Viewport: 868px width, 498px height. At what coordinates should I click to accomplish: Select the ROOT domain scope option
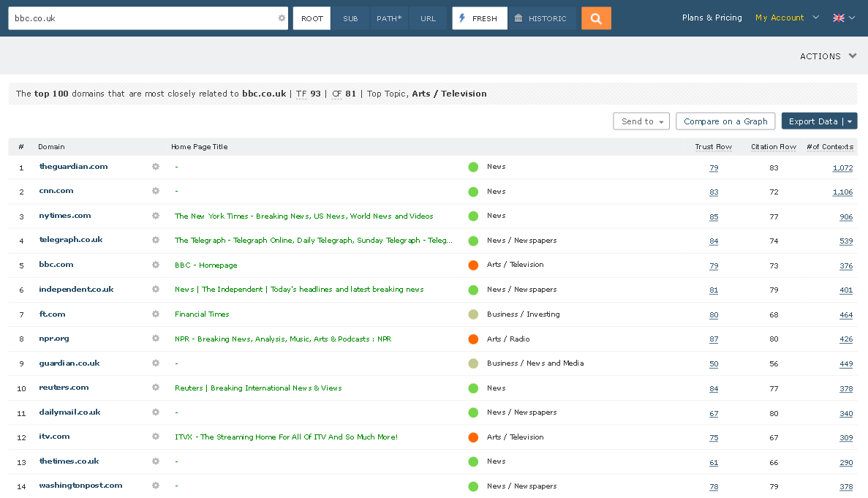pyautogui.click(x=312, y=18)
